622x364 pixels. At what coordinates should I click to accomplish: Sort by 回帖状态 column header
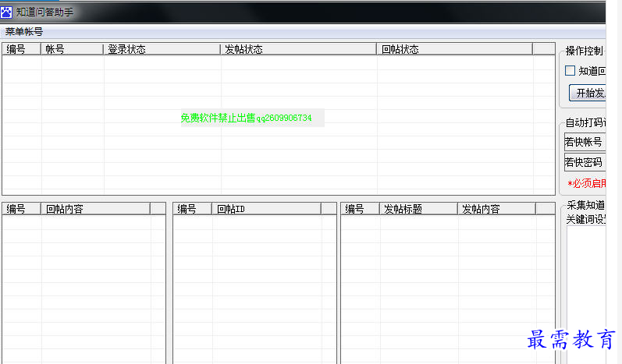(455, 49)
